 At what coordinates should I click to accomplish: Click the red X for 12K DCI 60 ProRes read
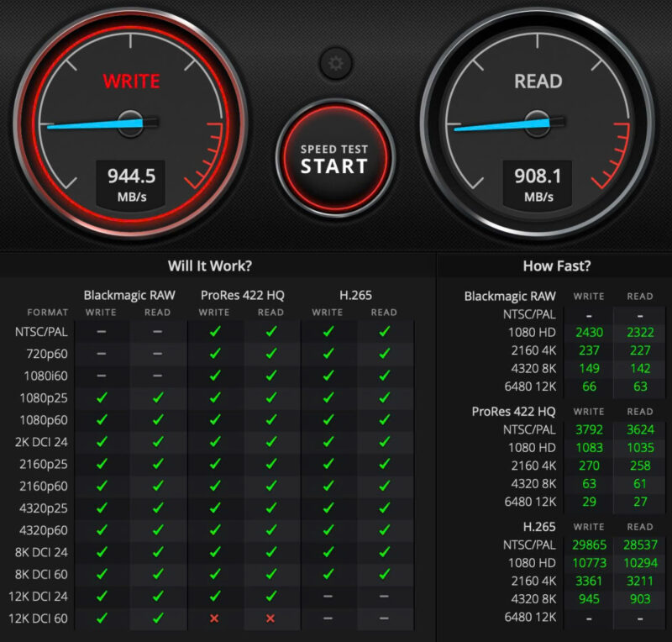[x=270, y=618]
